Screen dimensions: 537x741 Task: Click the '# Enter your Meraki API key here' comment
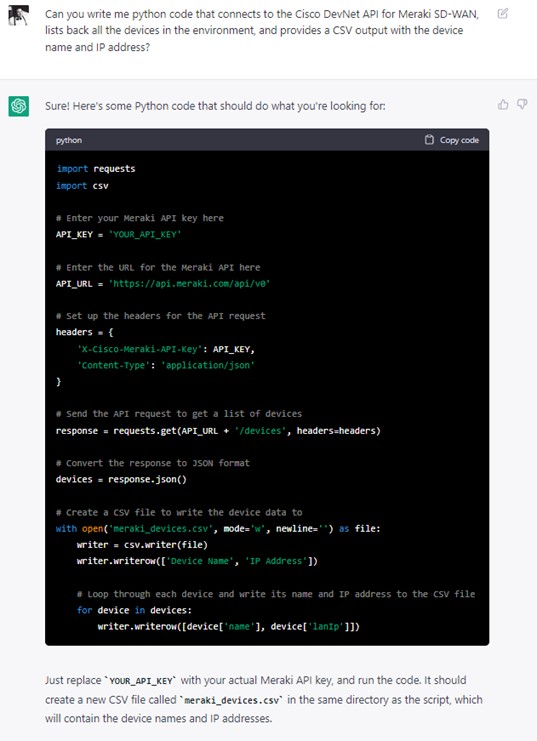(x=139, y=218)
